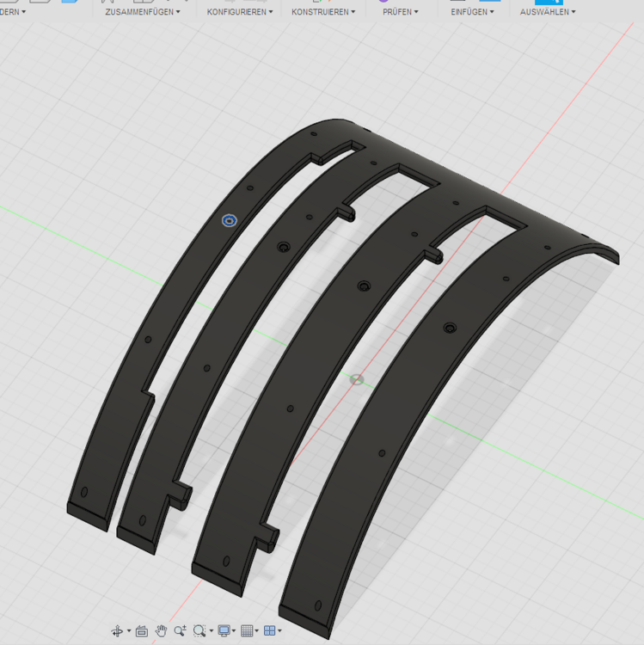Click the Look At icon
The height and width of the screenshot is (645, 644).
point(141,631)
